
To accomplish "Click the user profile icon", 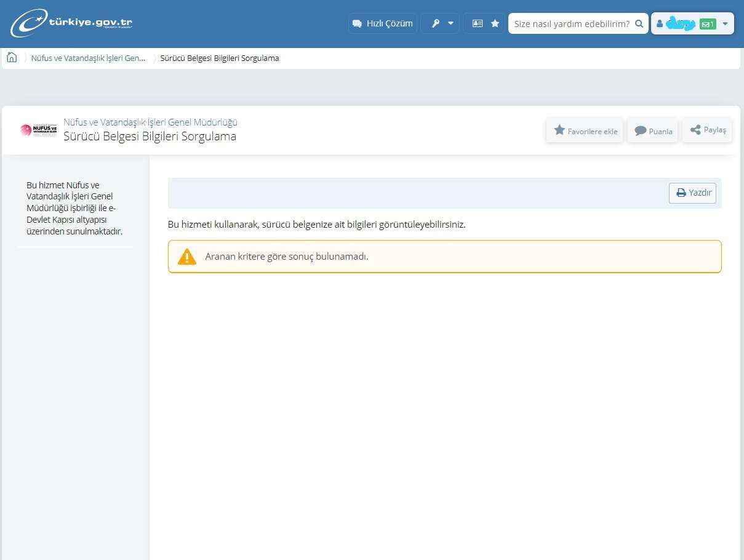I will coord(660,24).
